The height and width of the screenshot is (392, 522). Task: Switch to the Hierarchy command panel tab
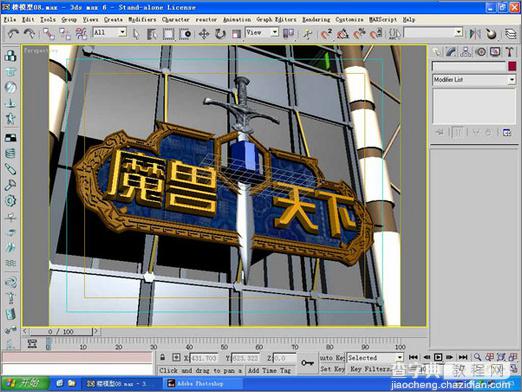point(466,52)
